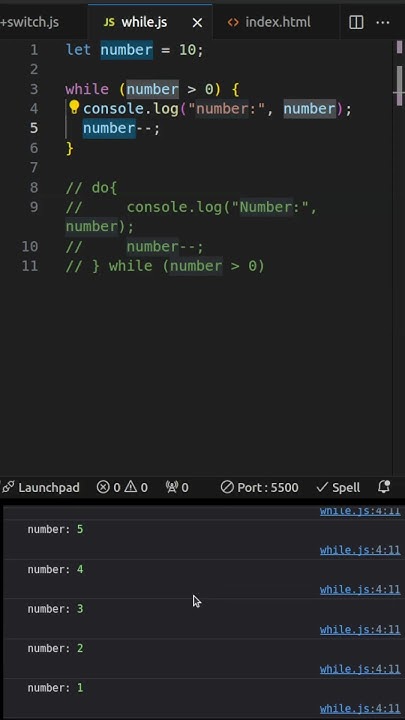Open the source link beside 'number: 4'
This screenshot has height=720, width=405.
[x=360, y=590]
